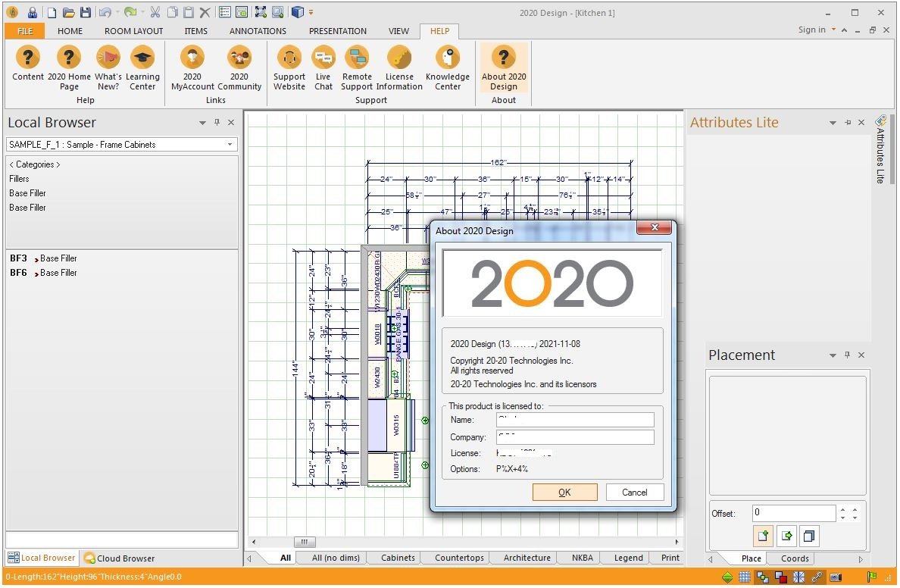900x588 pixels.
Task: Click the Sign in link
Action: click(811, 30)
